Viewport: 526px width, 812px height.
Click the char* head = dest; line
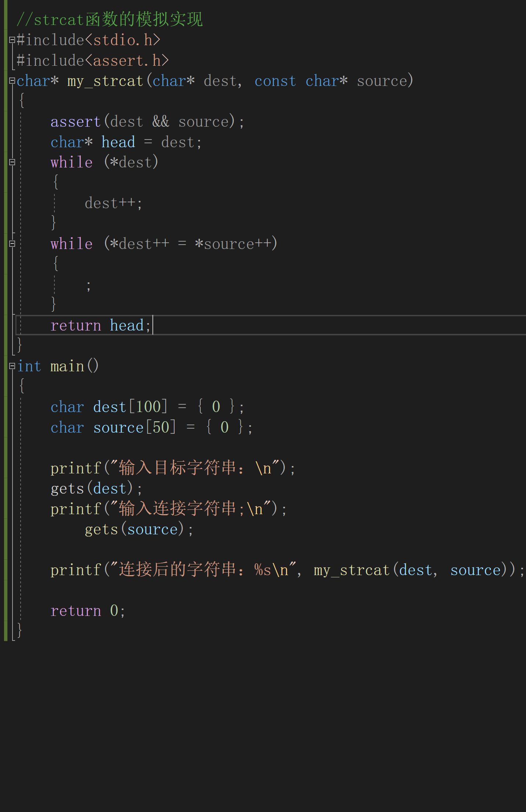[x=126, y=142]
